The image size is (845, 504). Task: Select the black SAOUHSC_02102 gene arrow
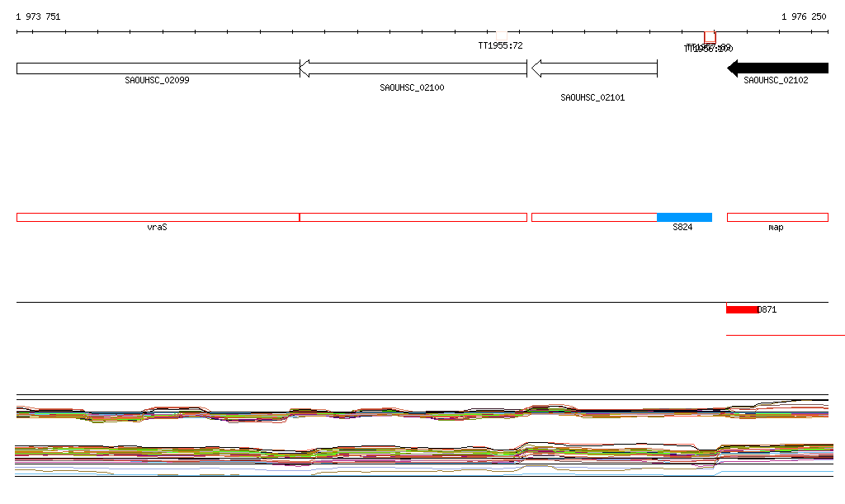click(x=777, y=68)
